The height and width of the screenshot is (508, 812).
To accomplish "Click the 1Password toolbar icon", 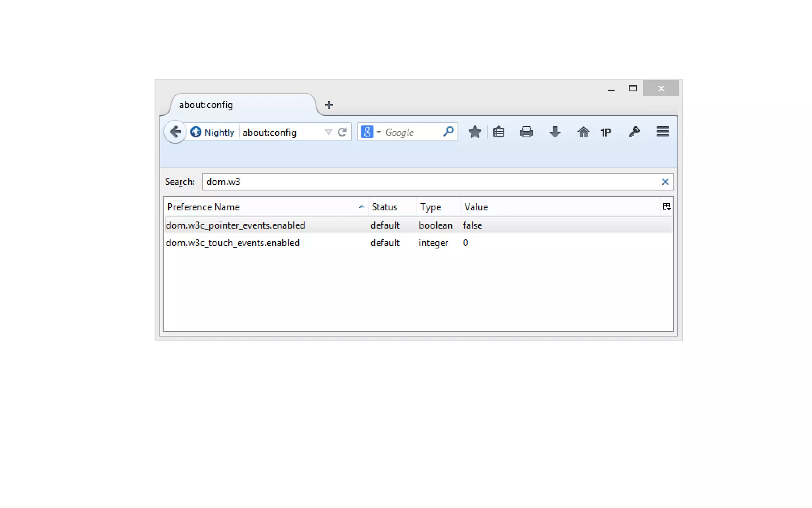I will click(605, 133).
